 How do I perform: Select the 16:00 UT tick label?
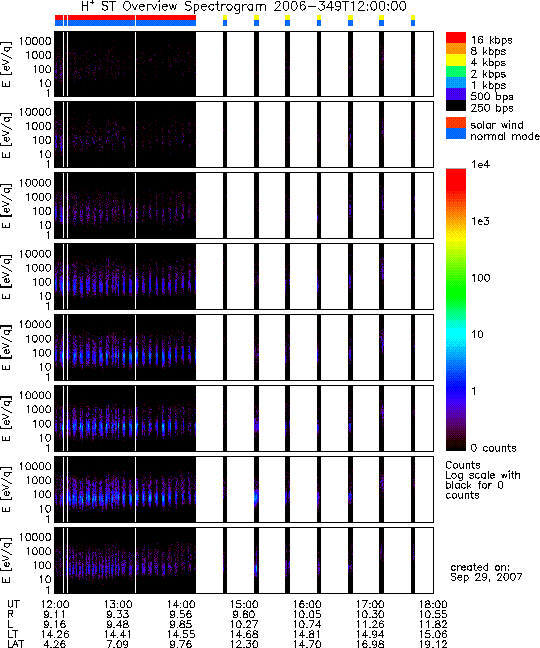tap(307, 604)
